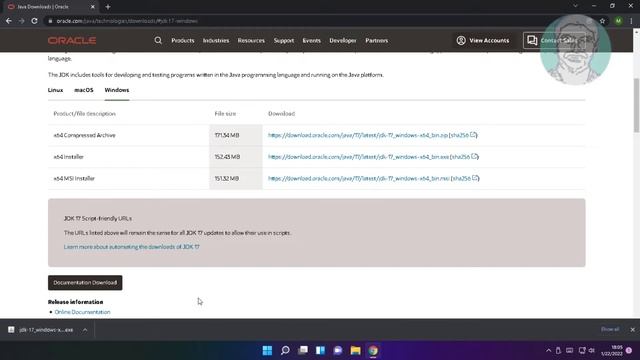This screenshot has width=640, height=360.
Task: Open the Widgets taskbar icon
Action: tap(320, 350)
